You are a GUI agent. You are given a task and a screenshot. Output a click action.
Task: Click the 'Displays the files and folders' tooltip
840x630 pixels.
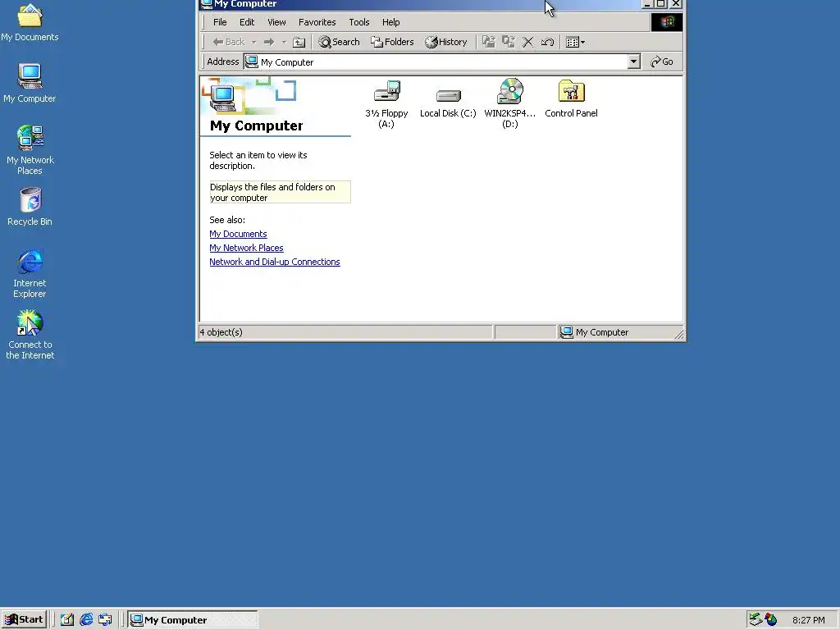[280, 192]
